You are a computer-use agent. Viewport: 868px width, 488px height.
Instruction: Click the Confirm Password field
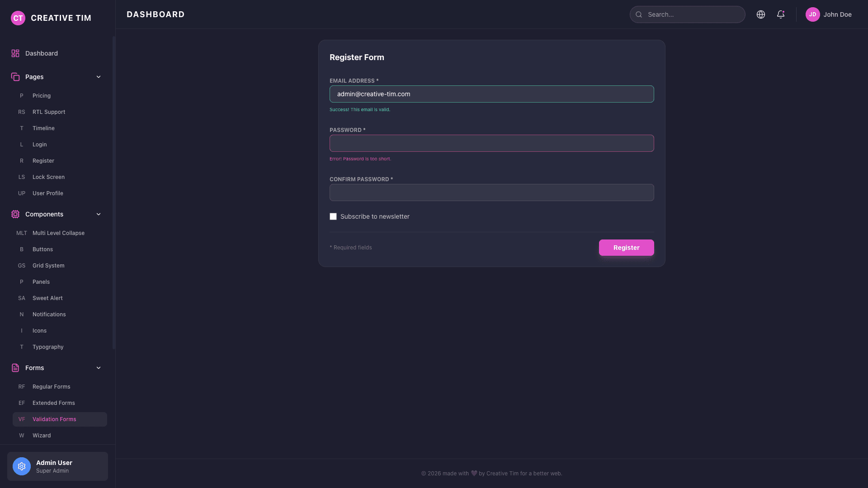point(492,192)
